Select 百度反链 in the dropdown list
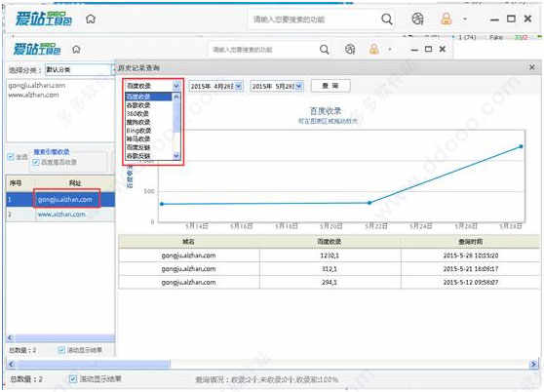Viewport: 544px width, 392px height. (148, 147)
